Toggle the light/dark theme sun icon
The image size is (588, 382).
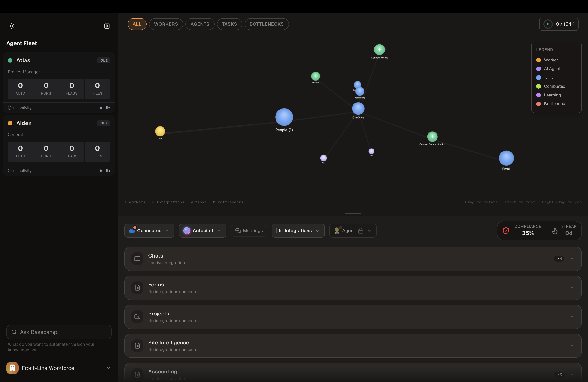[x=12, y=26]
